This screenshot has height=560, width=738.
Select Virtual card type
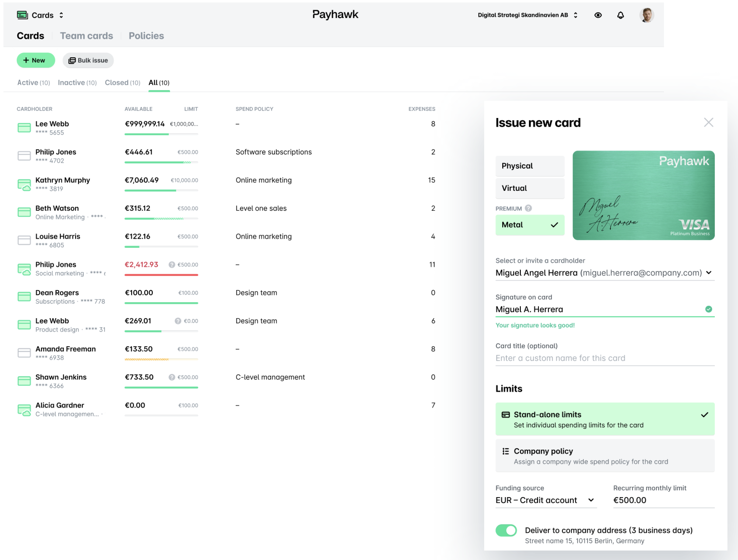530,188
